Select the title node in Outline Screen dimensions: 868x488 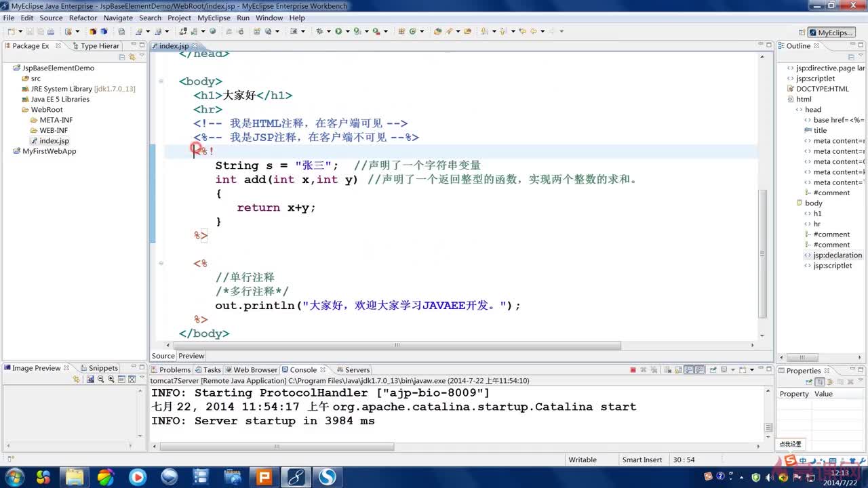point(816,130)
